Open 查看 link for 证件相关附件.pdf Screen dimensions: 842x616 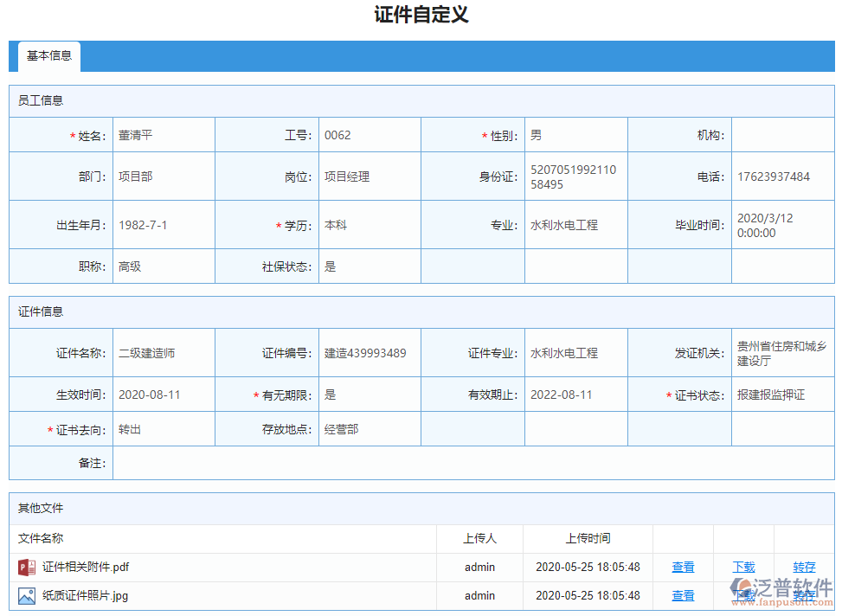tap(683, 568)
